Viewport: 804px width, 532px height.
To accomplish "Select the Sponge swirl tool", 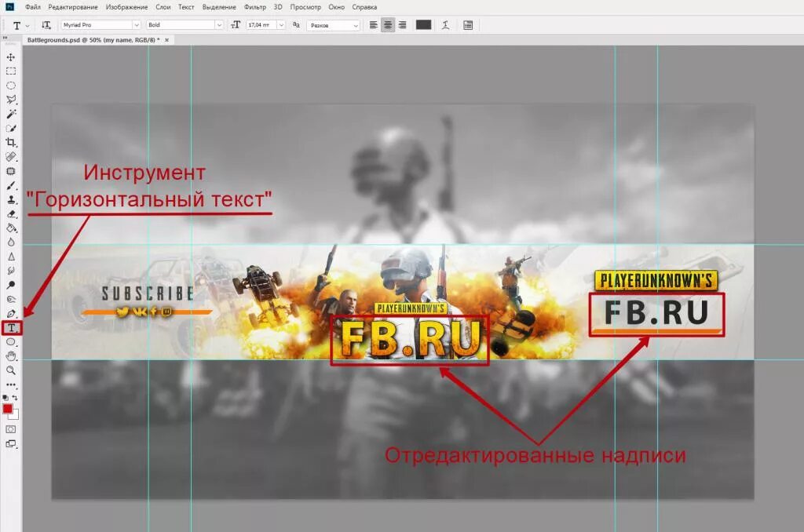I will pos(11,299).
